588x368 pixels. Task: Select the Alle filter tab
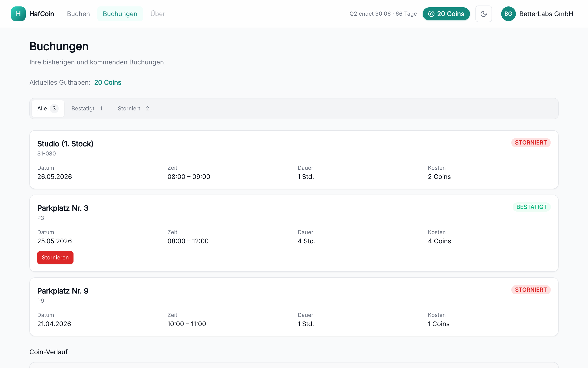click(x=48, y=109)
